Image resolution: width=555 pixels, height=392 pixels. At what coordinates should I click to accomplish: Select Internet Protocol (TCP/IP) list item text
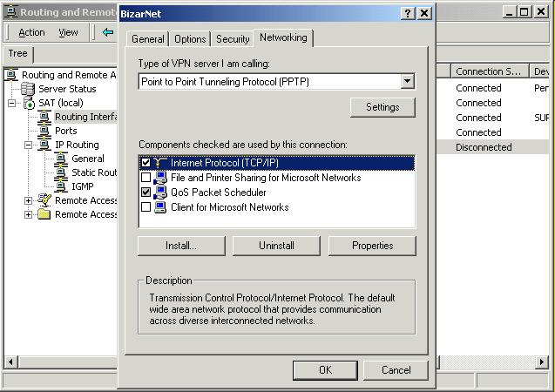[225, 163]
